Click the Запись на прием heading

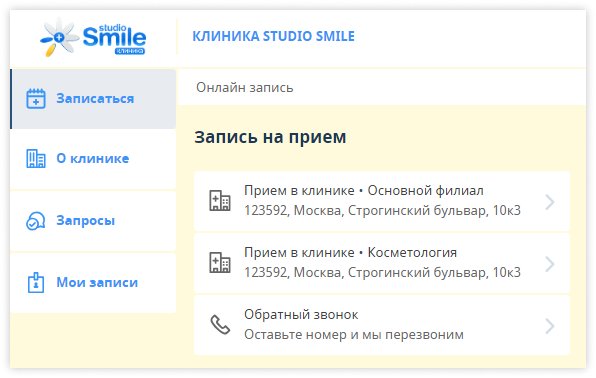coord(270,137)
